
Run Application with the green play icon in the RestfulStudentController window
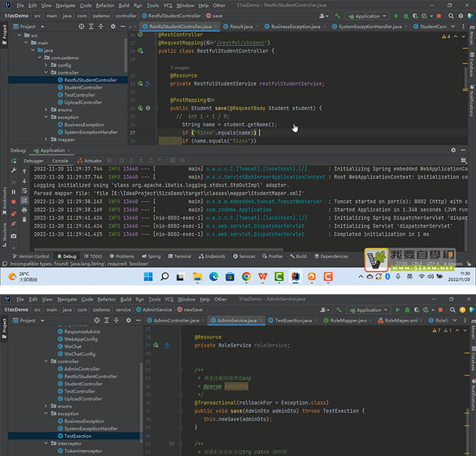coord(396,16)
